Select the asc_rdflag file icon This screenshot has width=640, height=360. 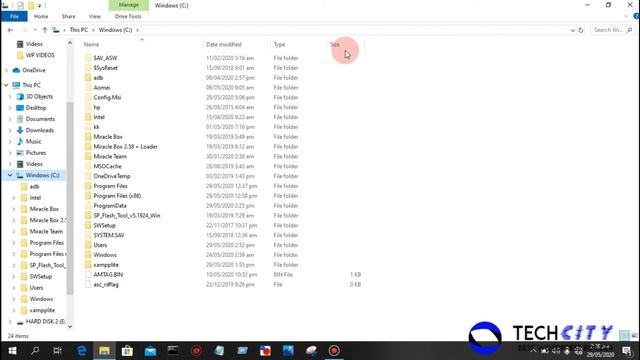point(88,284)
